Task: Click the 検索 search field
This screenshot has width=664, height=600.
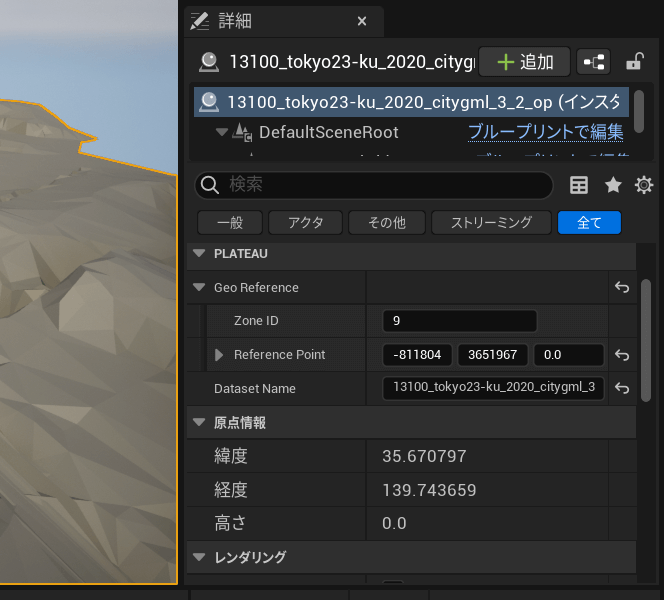Action: 385,185
